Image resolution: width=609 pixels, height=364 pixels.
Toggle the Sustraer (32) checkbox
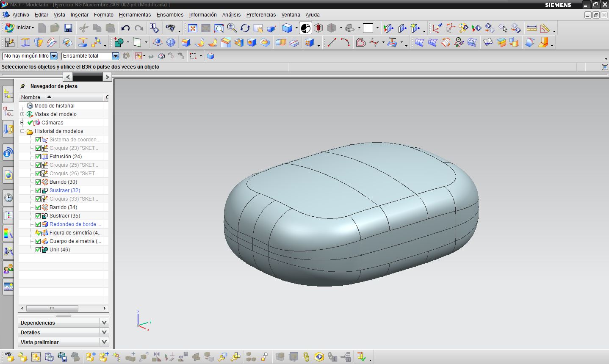pos(38,190)
